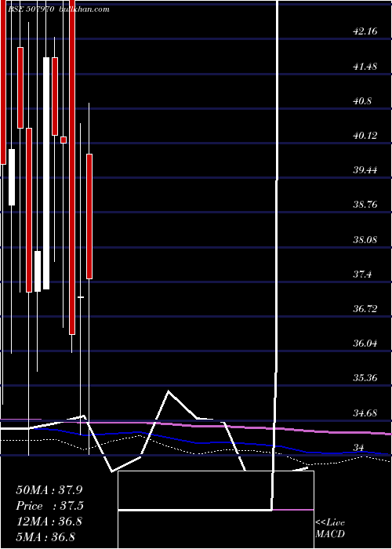Click the <<Live MACD label

(330, 529)
